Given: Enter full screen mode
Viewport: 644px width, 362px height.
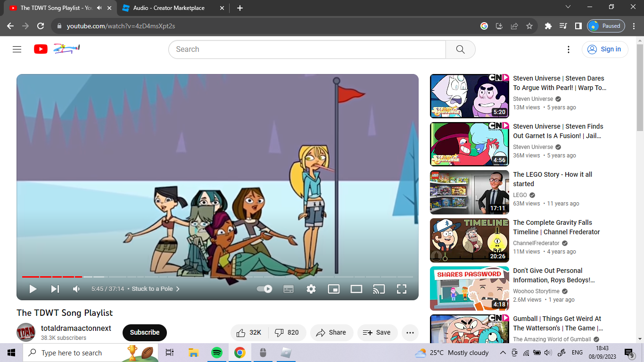Looking at the screenshot, I should pyautogui.click(x=402, y=289).
